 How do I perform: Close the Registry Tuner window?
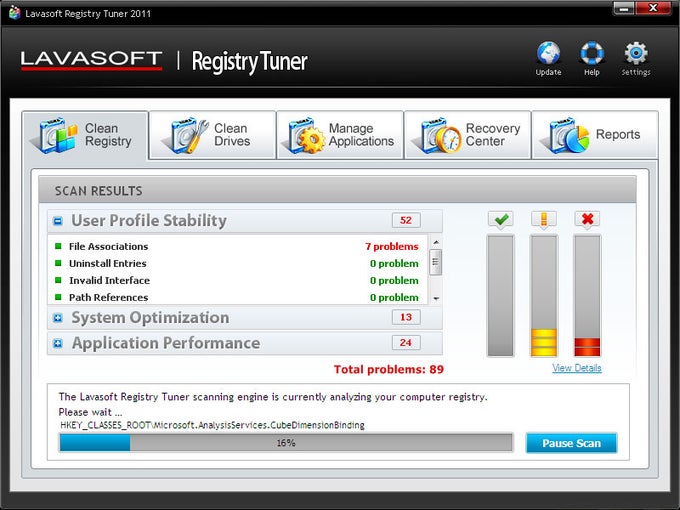pos(653,8)
